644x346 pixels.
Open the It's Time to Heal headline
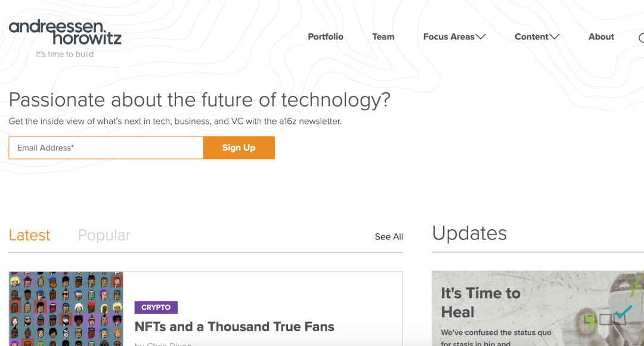pos(481,302)
